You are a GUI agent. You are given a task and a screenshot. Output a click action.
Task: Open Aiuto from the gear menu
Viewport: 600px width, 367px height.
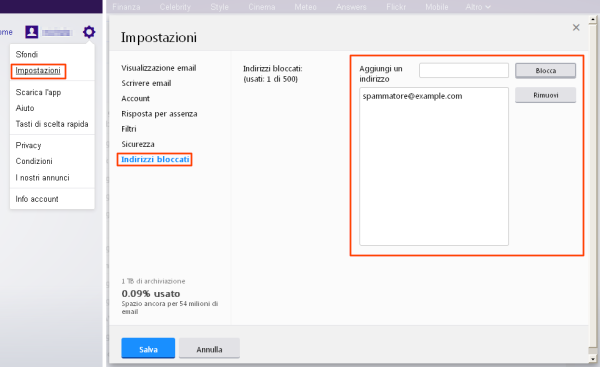coord(25,108)
